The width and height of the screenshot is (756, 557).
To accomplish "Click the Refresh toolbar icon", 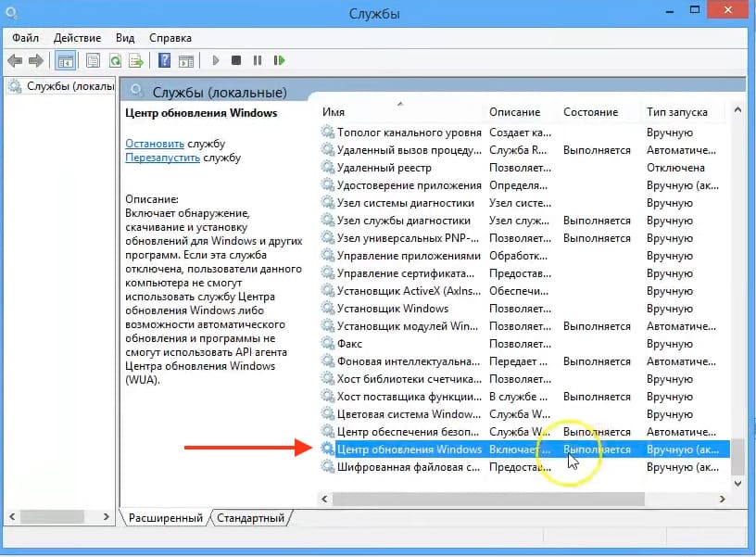I will (115, 60).
